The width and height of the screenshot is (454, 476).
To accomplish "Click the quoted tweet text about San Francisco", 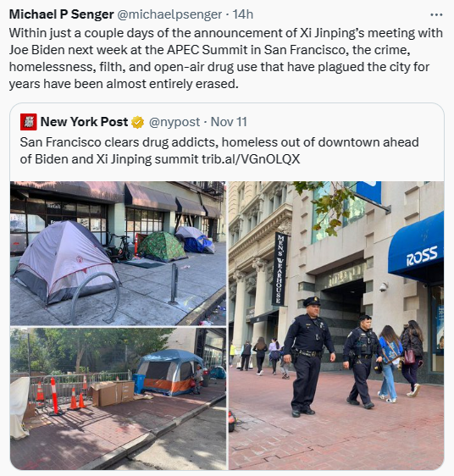I will click(219, 151).
